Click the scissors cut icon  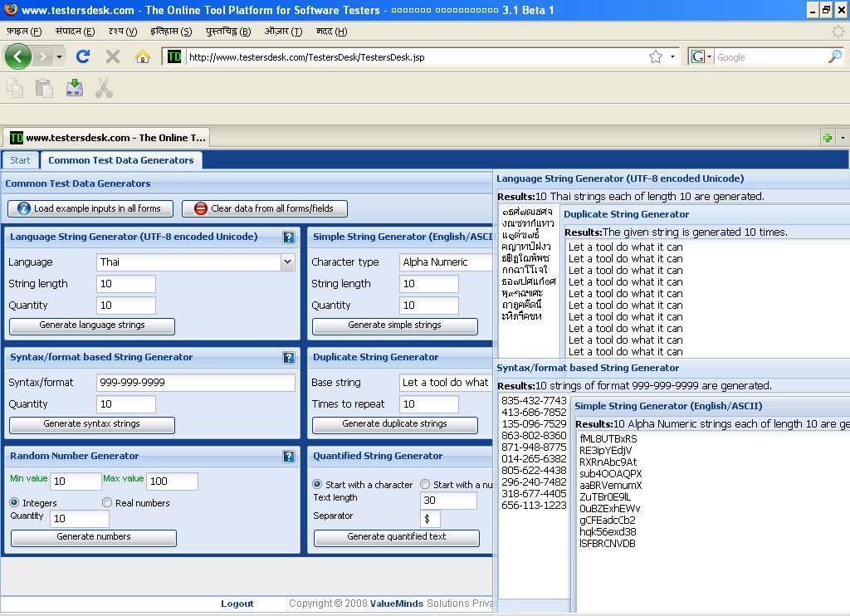104,88
